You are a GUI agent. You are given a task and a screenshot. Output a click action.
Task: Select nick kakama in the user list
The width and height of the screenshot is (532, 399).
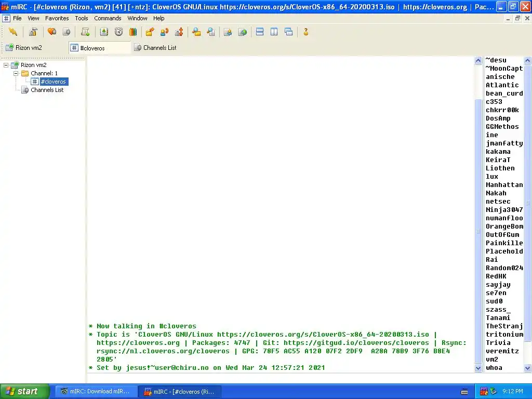pos(498,152)
